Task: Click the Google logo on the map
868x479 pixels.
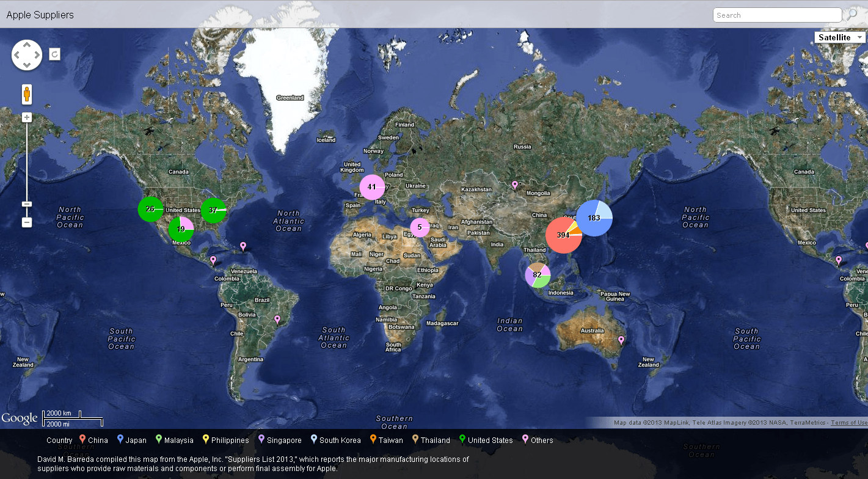Action: coord(20,419)
